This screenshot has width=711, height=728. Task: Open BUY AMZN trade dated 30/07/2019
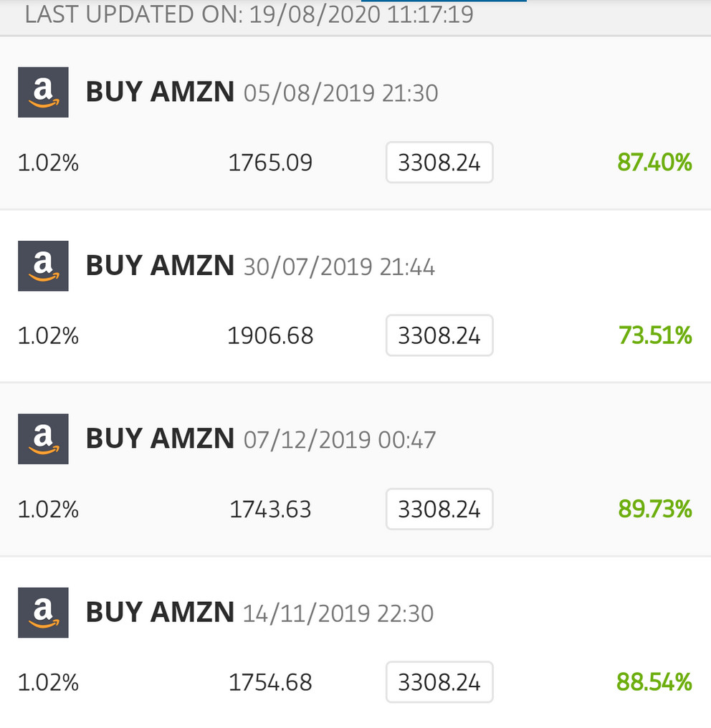coord(355,296)
